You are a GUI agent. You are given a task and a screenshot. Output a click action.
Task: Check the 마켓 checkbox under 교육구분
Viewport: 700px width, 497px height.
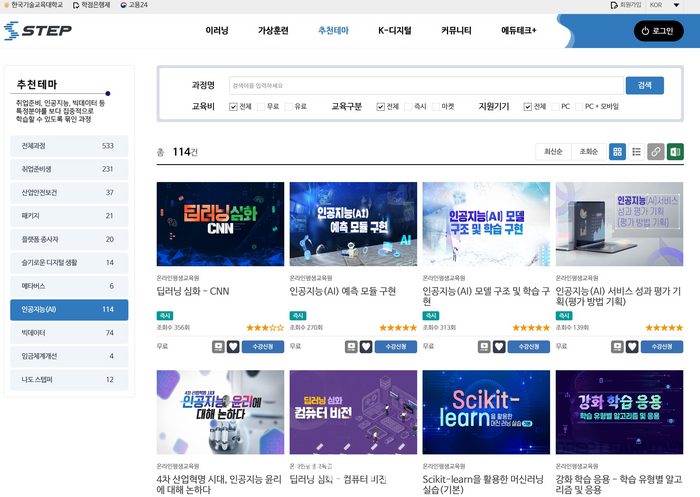click(x=435, y=106)
